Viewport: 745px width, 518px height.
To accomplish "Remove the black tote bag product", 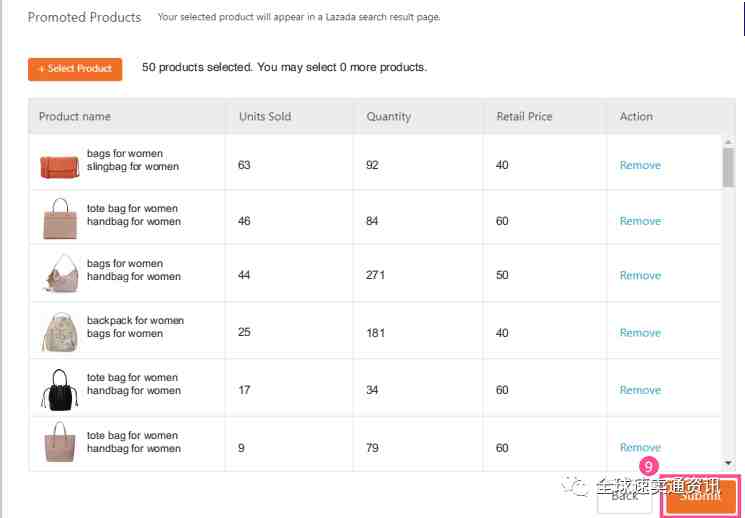I will [640, 390].
